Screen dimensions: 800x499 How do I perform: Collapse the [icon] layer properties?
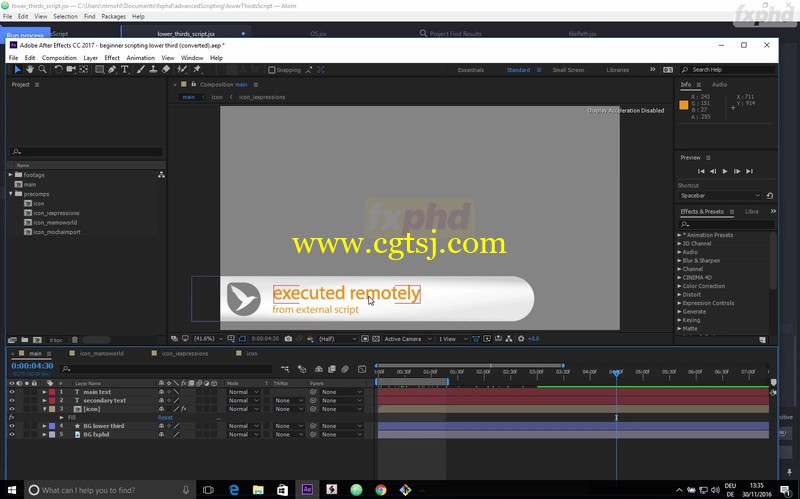[x=44, y=409]
